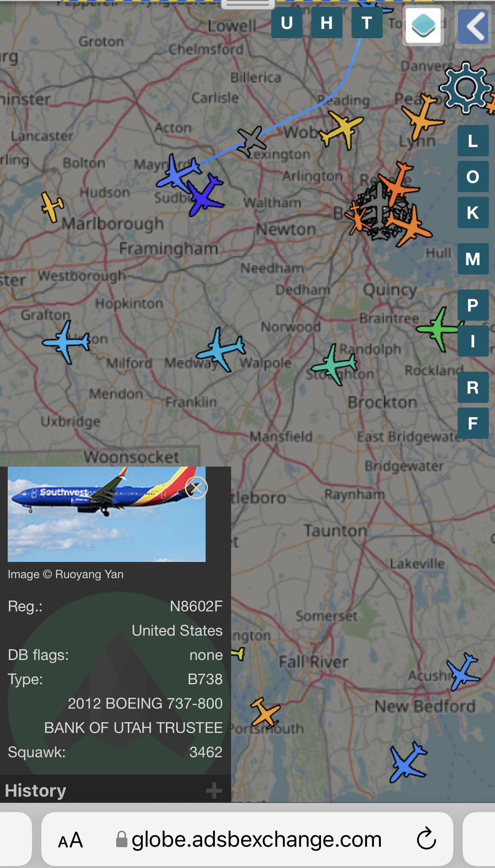Toggle the H button at top

coord(327,23)
